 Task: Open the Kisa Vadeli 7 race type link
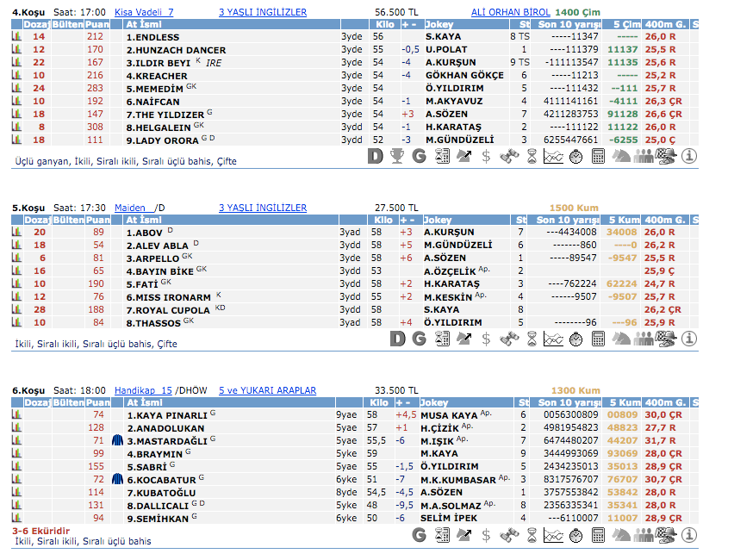click(x=144, y=12)
